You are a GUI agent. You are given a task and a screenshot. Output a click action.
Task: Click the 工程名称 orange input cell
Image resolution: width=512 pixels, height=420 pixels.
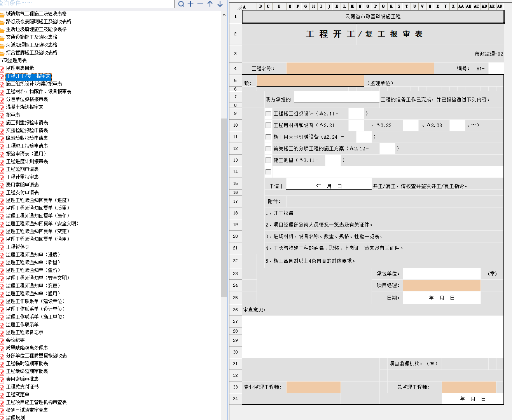[360, 68]
